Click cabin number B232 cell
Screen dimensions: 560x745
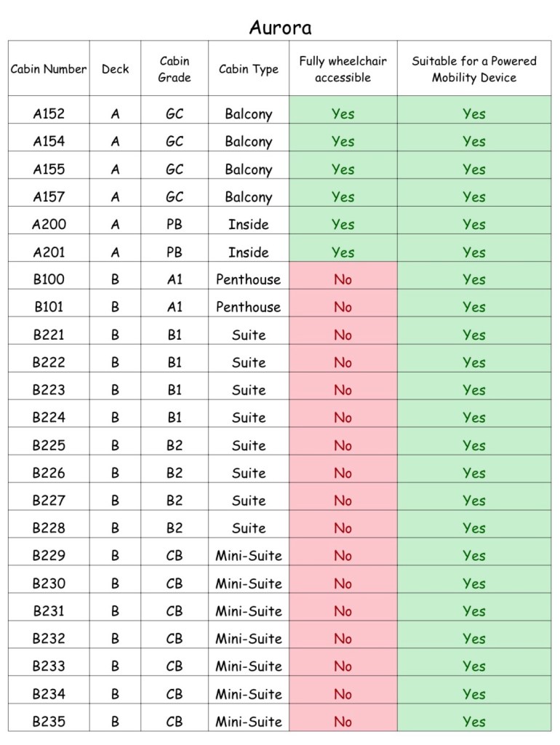(49, 639)
